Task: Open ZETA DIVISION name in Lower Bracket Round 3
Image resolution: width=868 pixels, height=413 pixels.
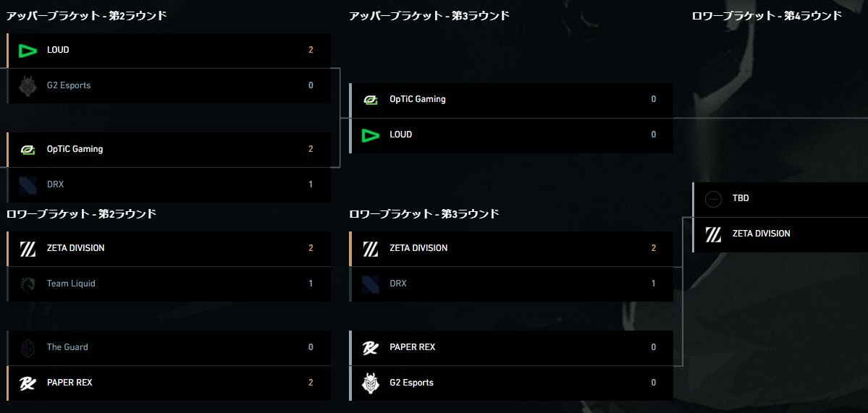Action: point(418,248)
